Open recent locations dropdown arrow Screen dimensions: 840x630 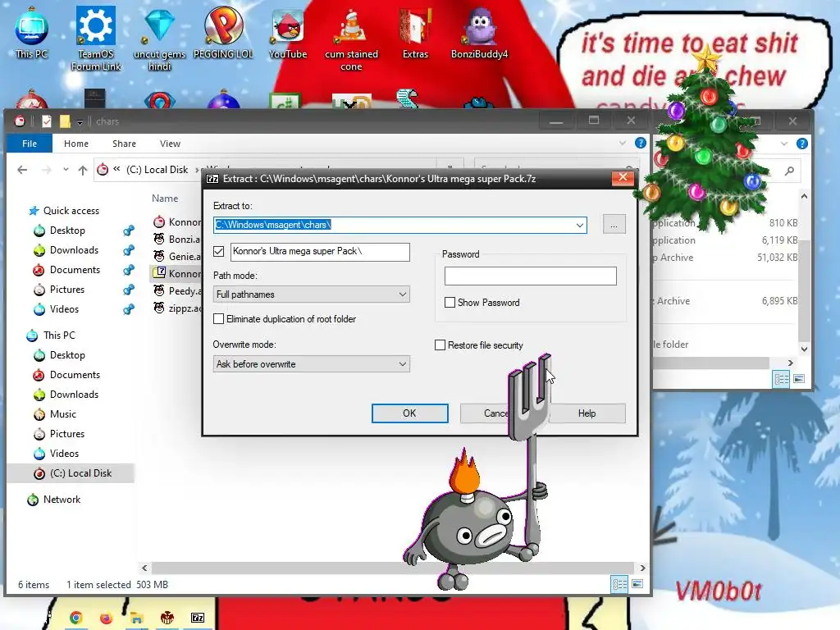click(66, 170)
